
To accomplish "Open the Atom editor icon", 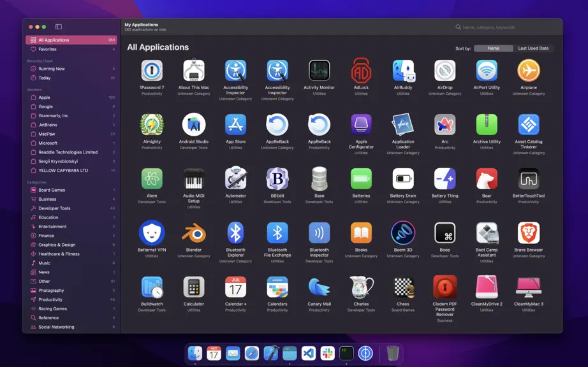I will [152, 178].
